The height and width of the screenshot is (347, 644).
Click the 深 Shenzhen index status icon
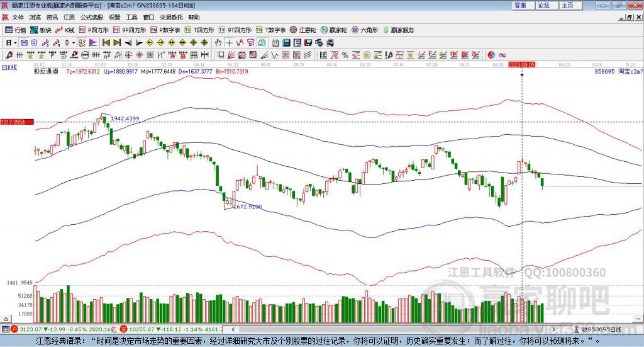click(124, 329)
